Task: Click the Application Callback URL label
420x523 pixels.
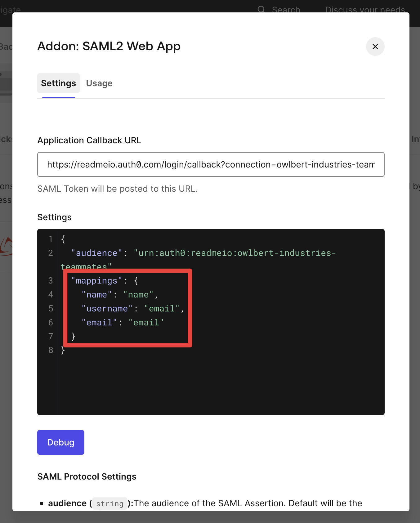Action: 89,140
